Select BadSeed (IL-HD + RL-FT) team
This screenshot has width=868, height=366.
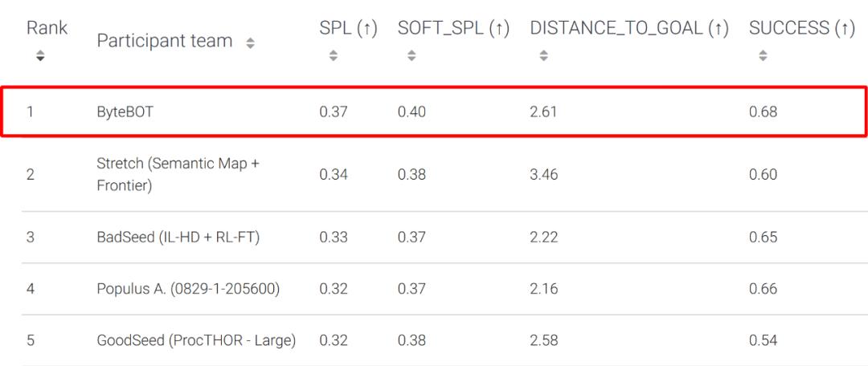[178, 238]
